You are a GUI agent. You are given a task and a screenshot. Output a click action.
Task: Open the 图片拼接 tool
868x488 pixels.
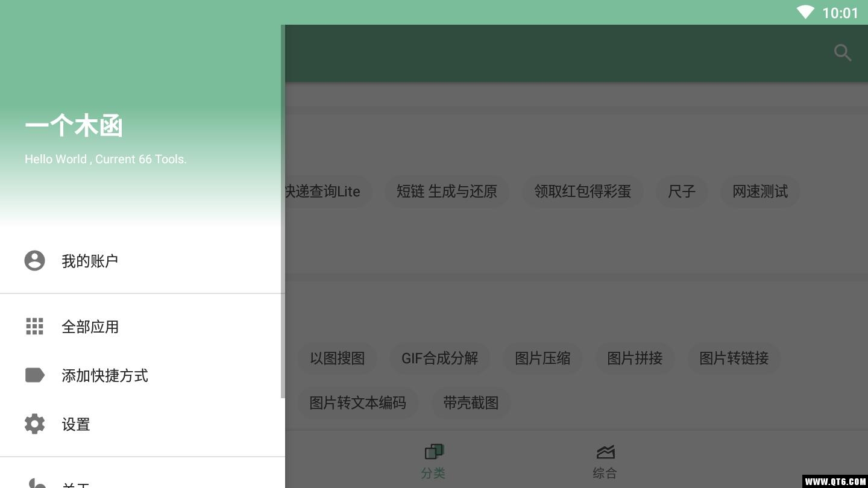[x=635, y=358]
